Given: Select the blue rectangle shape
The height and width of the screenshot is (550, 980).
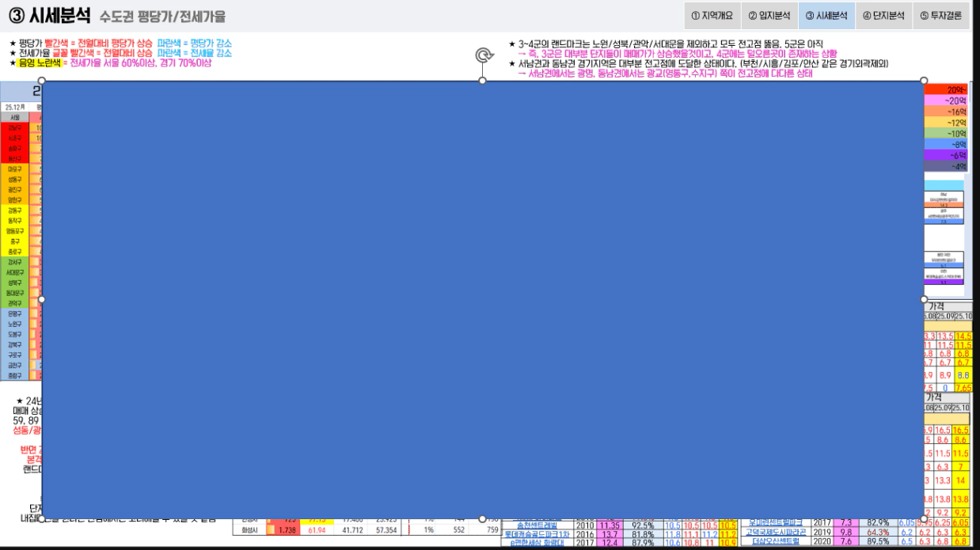Looking at the screenshot, I should click(483, 299).
